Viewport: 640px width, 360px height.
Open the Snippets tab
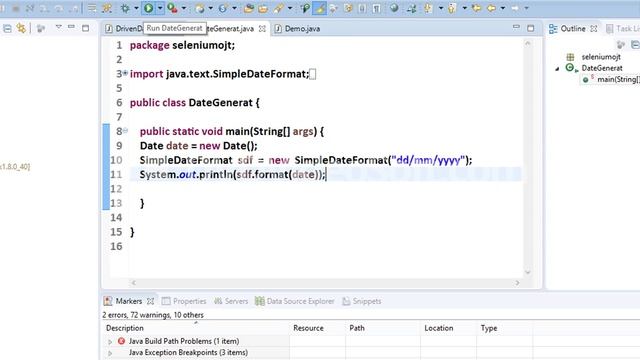[x=362, y=301]
